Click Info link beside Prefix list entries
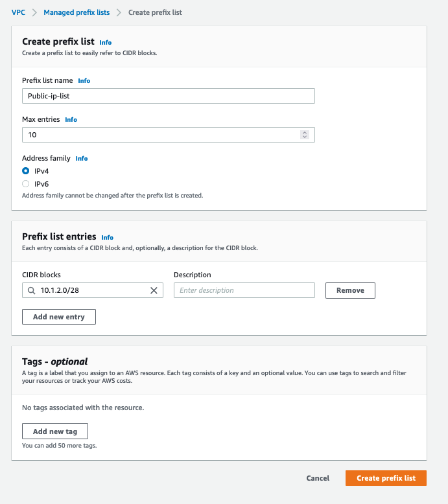The width and height of the screenshot is (448, 504). [x=107, y=238]
